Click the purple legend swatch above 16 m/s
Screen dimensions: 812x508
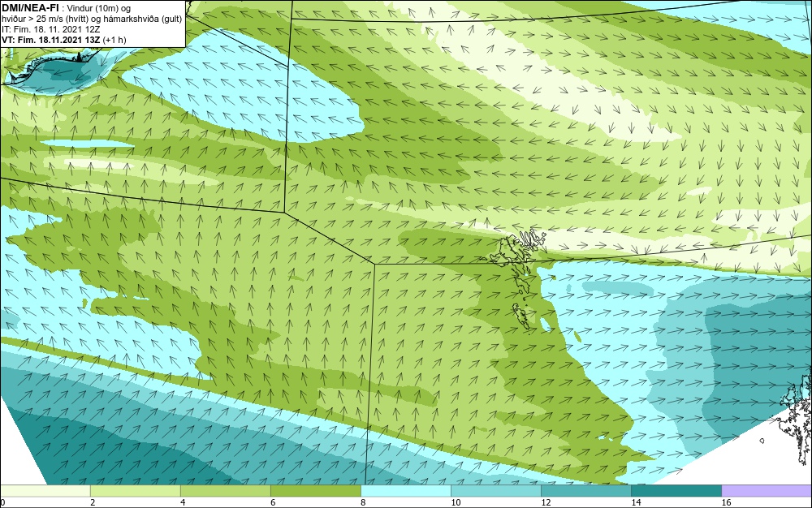point(767,490)
